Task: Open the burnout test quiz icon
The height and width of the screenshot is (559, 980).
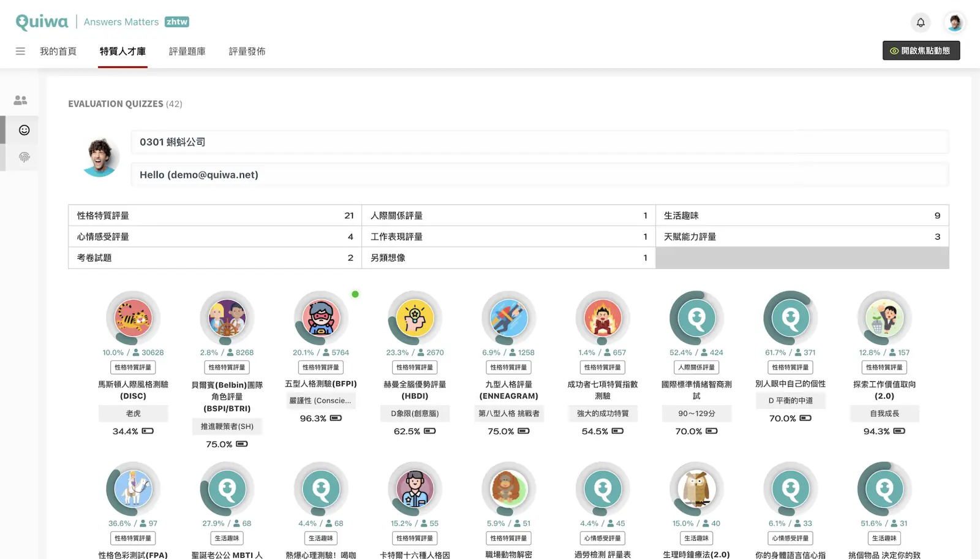Action: tap(603, 489)
